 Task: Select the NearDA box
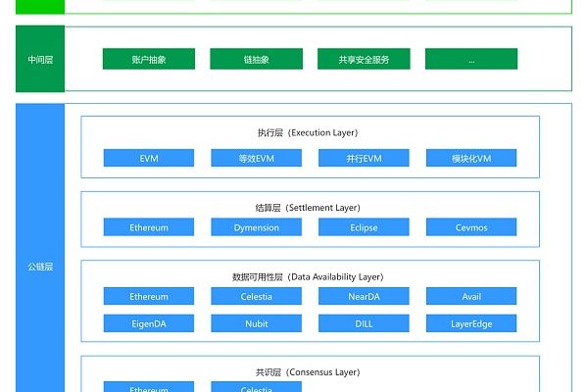364,296
